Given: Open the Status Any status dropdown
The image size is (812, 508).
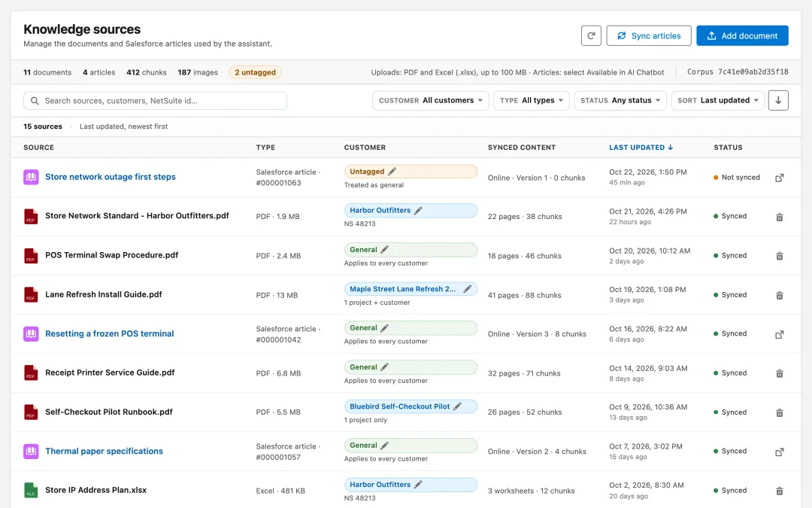Looking at the screenshot, I should (620, 101).
